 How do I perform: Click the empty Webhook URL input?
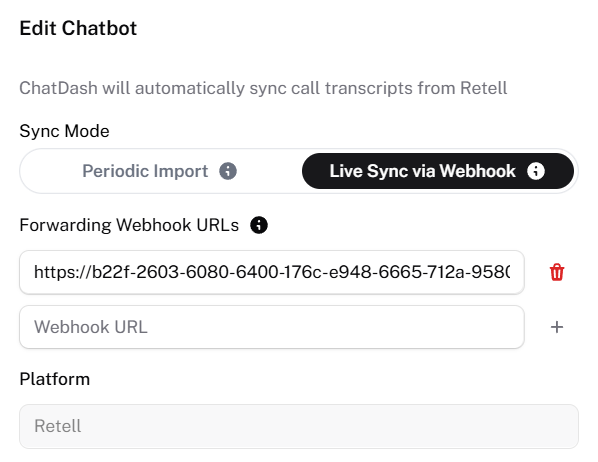click(272, 327)
